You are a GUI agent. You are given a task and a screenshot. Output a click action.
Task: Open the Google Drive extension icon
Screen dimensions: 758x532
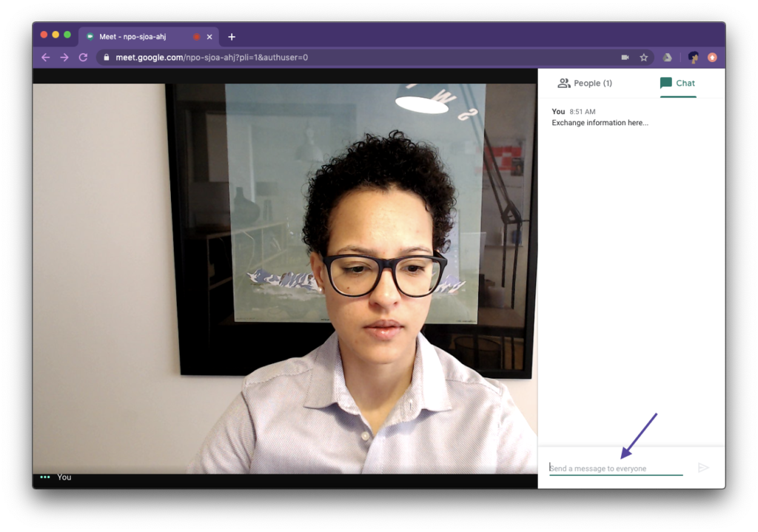pos(667,57)
